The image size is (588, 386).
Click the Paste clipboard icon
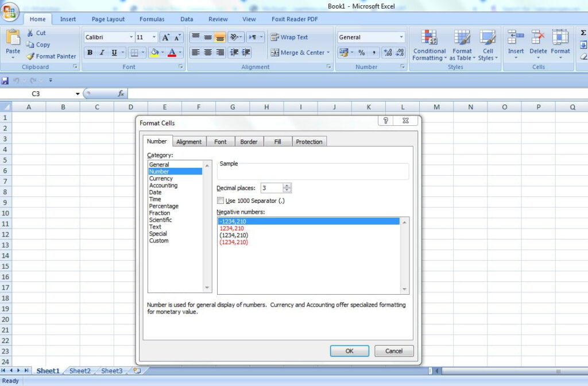pos(13,38)
